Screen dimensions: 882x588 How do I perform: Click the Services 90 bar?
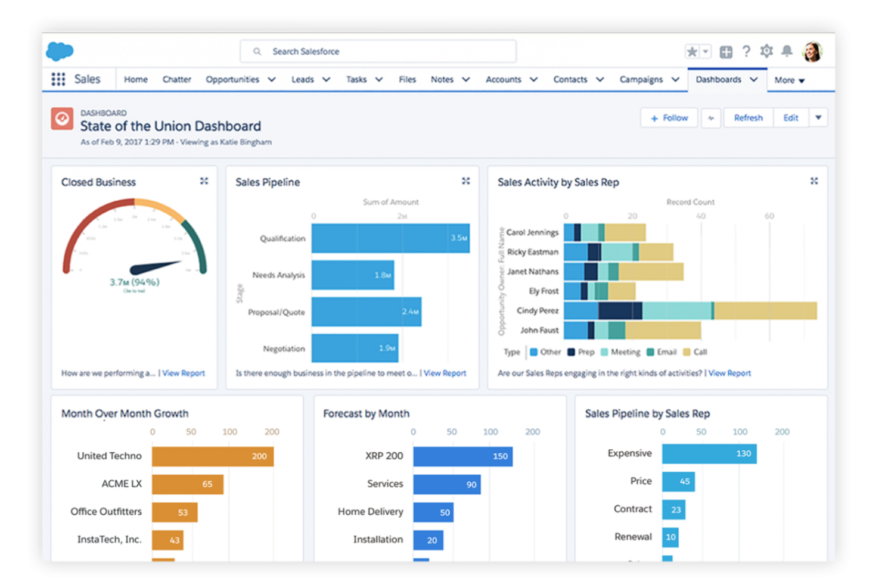447,484
